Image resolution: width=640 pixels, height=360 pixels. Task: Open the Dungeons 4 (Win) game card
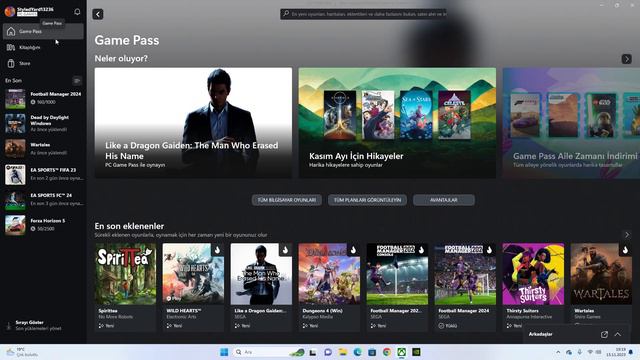[329, 287]
